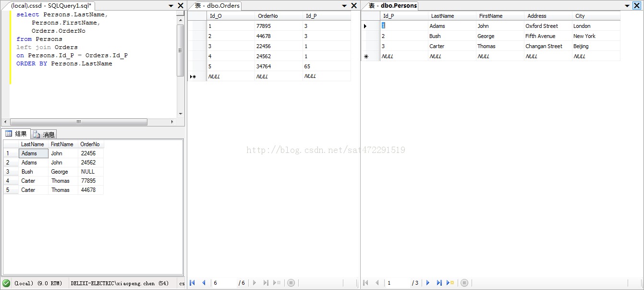The width and height of the screenshot is (644, 290).
Task: Go to first record in Orders navigator
Action: pyautogui.click(x=193, y=283)
